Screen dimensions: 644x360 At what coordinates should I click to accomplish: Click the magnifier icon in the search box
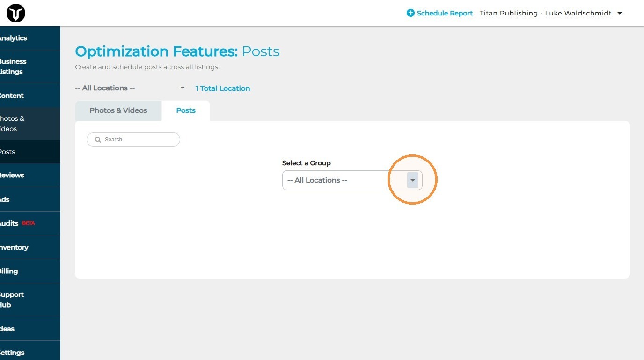pos(98,140)
